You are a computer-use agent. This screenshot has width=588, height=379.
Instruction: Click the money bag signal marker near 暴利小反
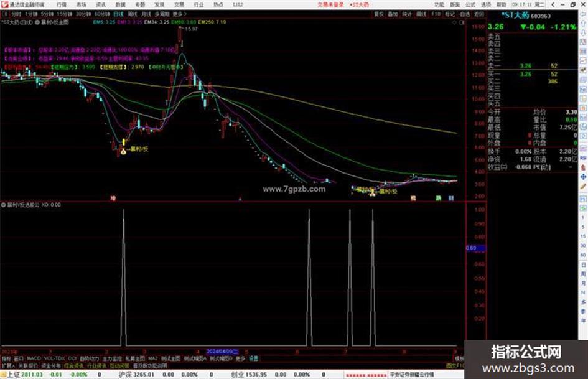coord(123,151)
